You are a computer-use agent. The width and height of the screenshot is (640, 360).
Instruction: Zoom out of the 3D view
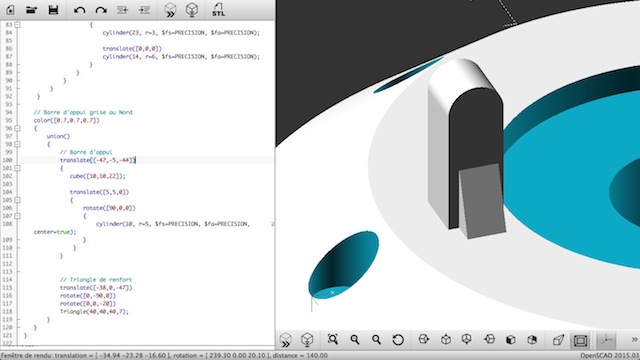tap(376, 339)
